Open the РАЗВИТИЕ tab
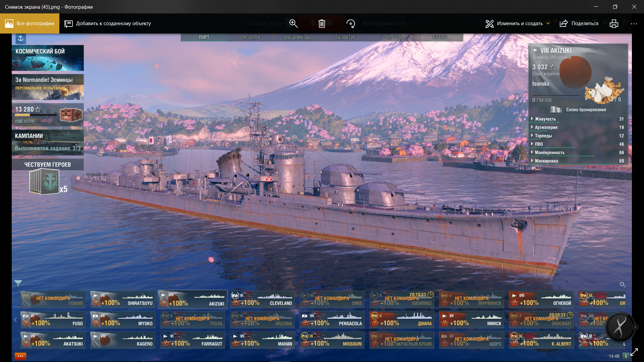Screen dimensions: 644x362 click(x=345, y=37)
